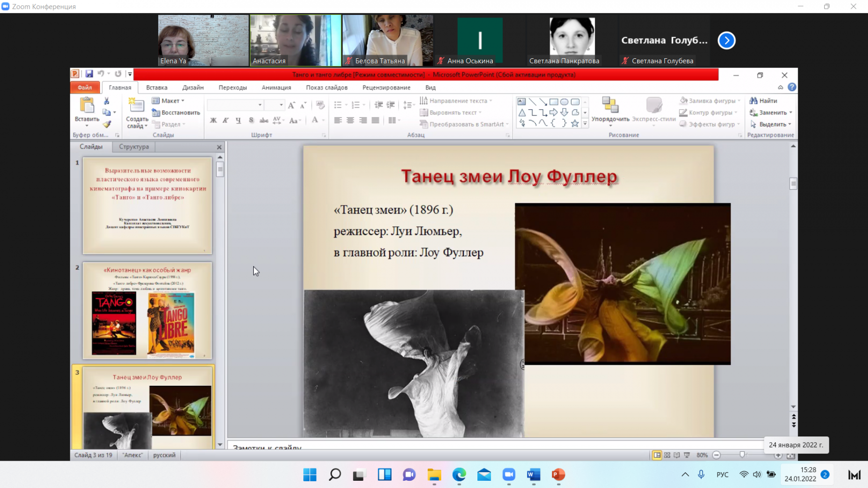Toggle underline formatting Ч
Viewport: 868px width, 488px height.
tap(238, 120)
